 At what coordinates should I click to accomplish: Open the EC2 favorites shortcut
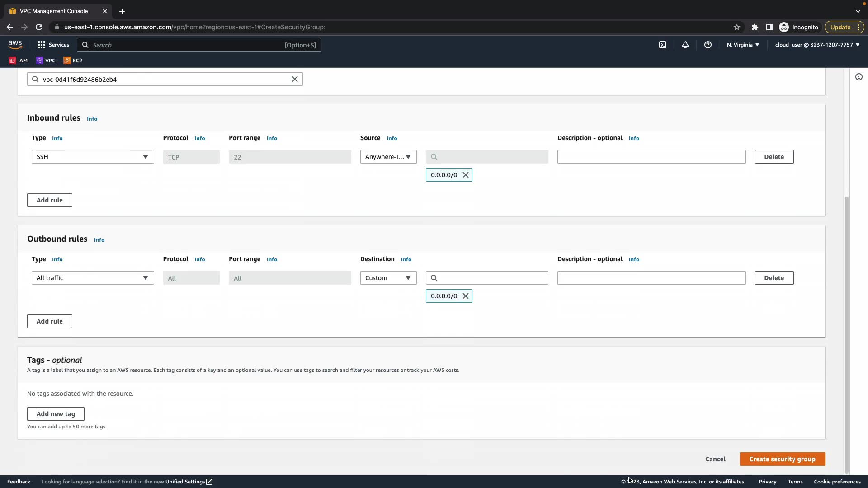pyautogui.click(x=73, y=60)
